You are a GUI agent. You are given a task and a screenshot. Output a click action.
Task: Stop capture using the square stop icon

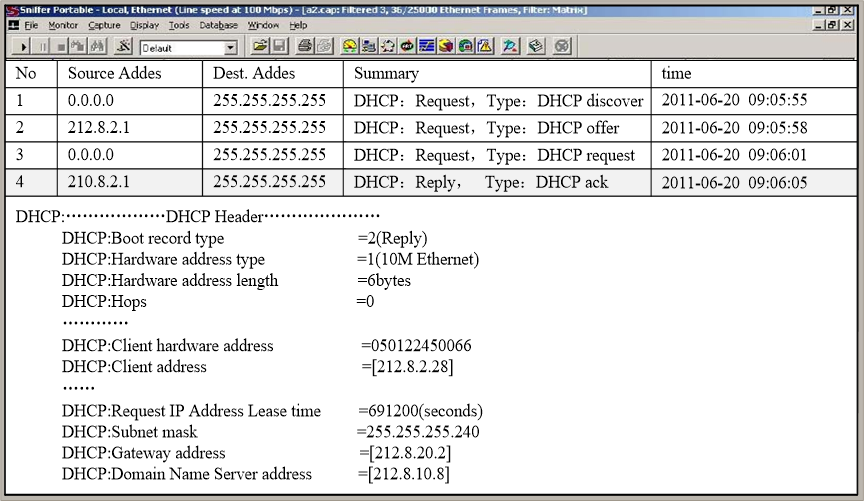click(x=60, y=47)
